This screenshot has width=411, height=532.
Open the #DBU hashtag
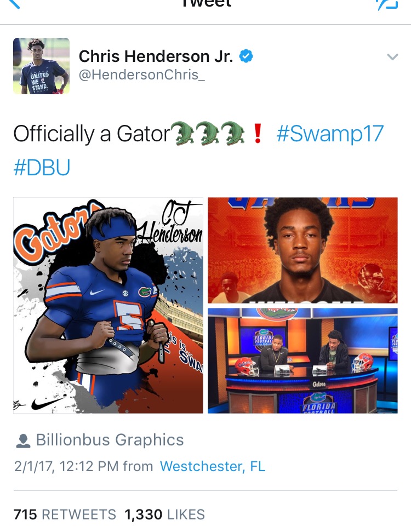[42, 167]
